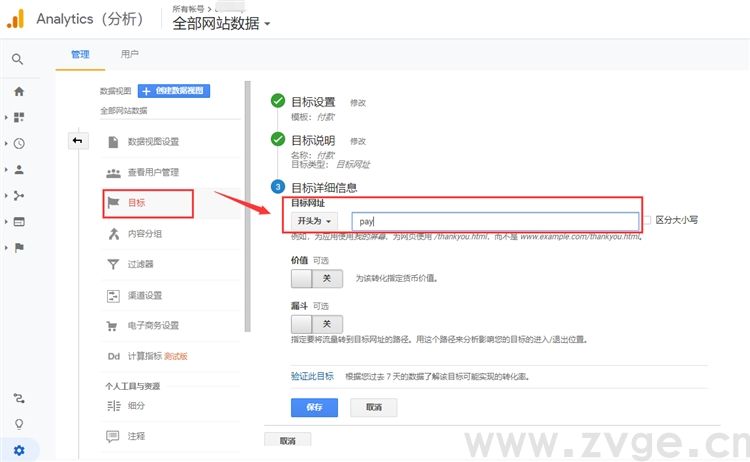Open Acquisition reports icon
Viewport: 750px width, 462px height.
[19, 196]
